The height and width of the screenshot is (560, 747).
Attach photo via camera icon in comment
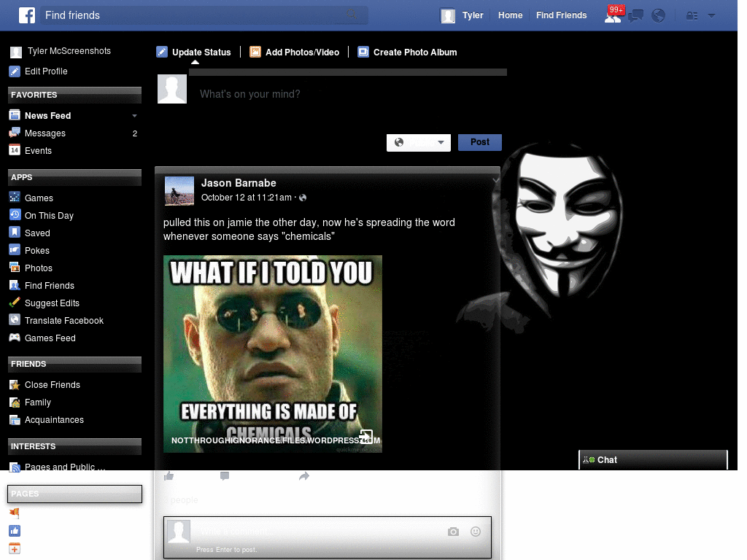pos(453,532)
